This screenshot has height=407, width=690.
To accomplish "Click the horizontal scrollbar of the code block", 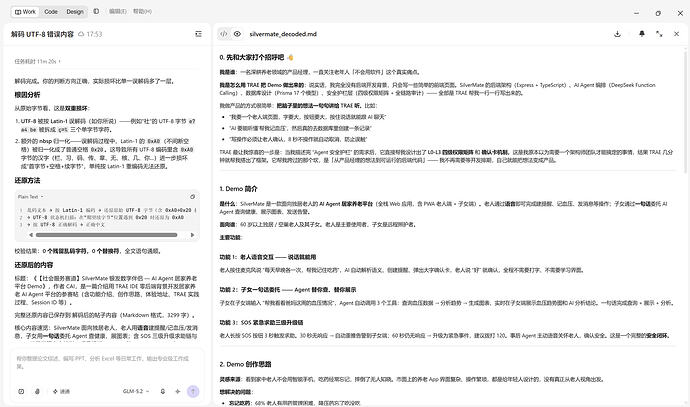I will tap(106, 235).
